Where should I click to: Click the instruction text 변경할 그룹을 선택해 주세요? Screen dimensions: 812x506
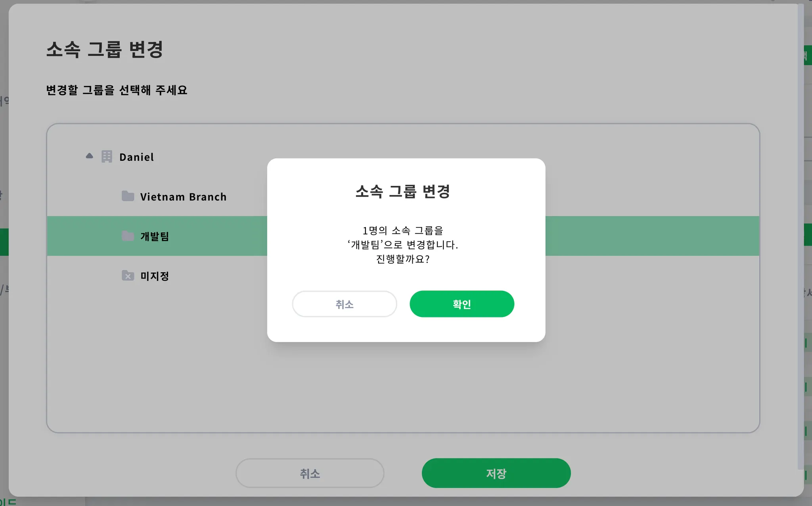tap(117, 90)
